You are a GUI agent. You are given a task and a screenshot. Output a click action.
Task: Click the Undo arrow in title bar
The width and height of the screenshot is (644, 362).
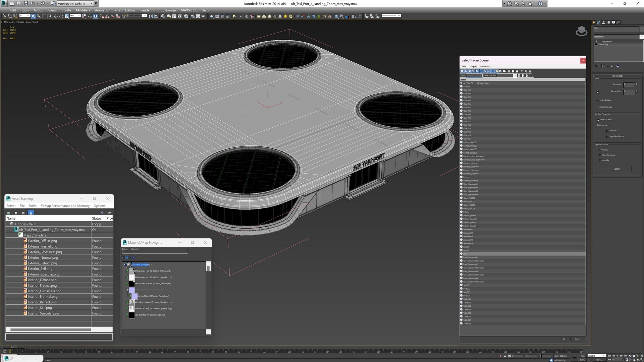33,3
